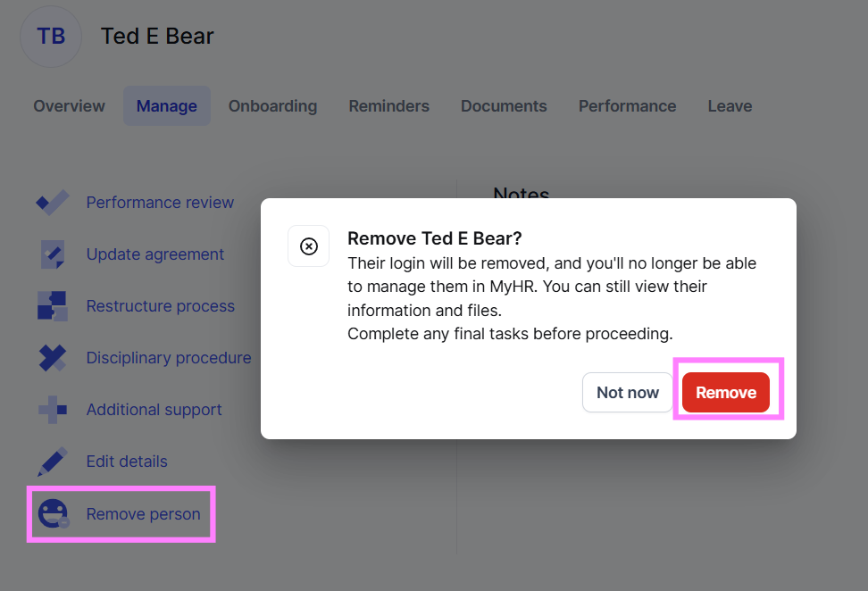Select the Edit details pen icon

52,461
